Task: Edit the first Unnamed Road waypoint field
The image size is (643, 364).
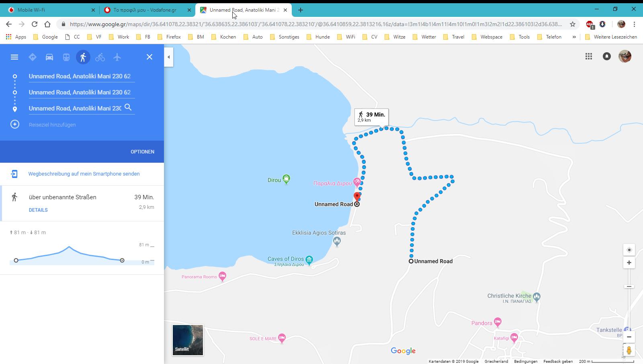Action: (x=82, y=76)
